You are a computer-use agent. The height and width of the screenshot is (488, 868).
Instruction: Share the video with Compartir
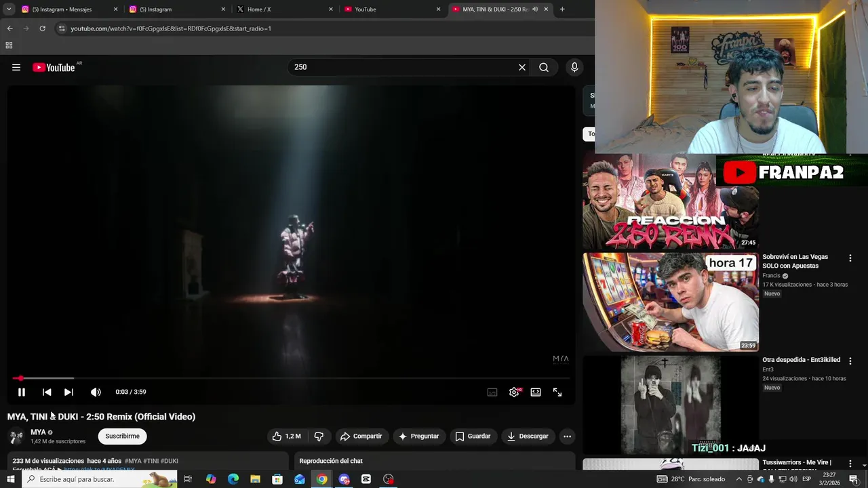[x=361, y=436]
